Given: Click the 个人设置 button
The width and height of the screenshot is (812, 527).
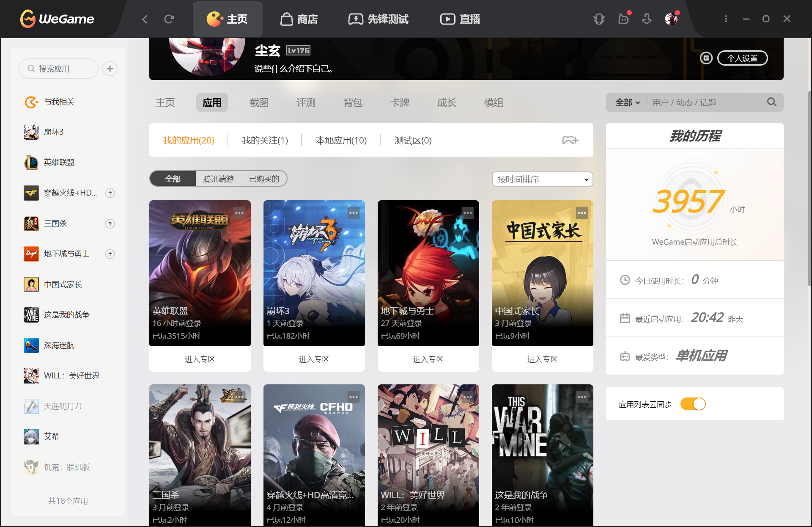Looking at the screenshot, I should tap(743, 58).
